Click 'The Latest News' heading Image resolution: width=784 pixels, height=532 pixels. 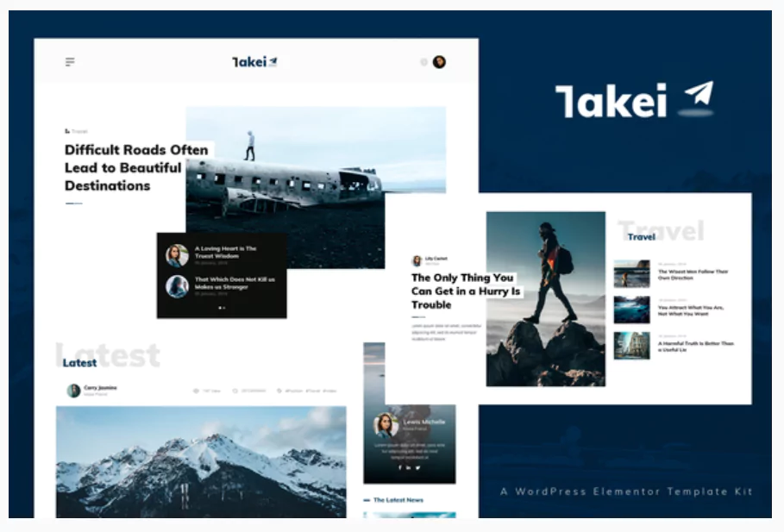pos(398,500)
